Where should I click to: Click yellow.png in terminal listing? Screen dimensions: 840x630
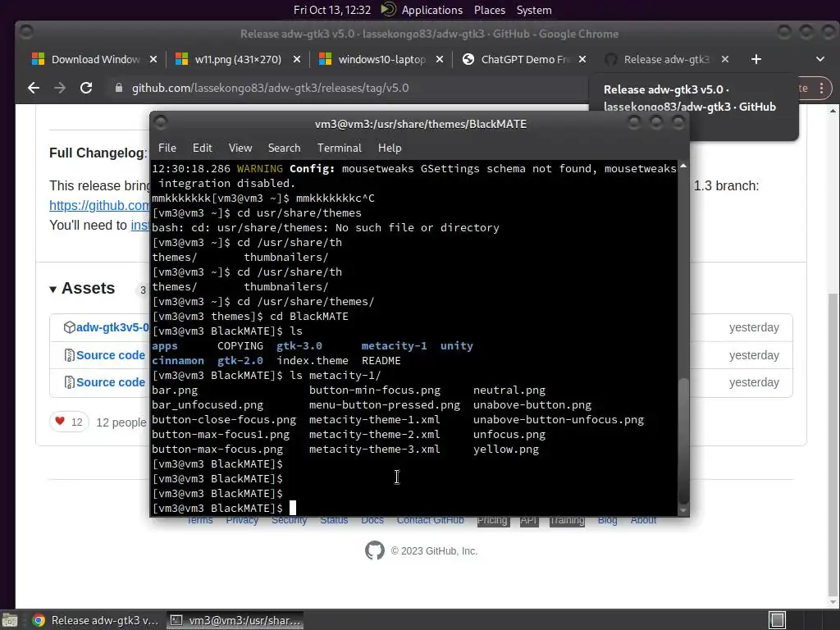[x=505, y=450]
